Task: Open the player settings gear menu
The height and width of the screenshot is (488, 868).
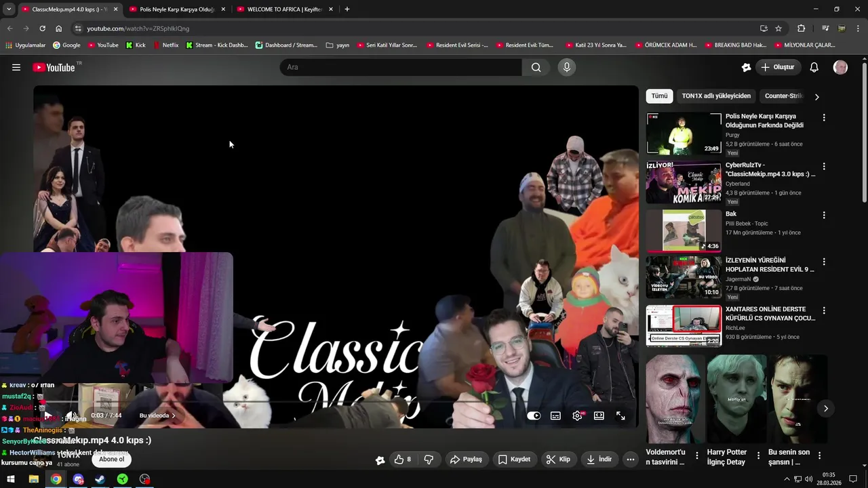Action: tap(577, 415)
